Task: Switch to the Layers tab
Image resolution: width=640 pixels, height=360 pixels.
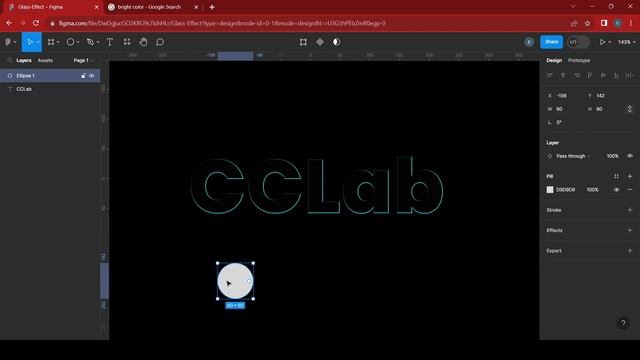Action: 24,60
